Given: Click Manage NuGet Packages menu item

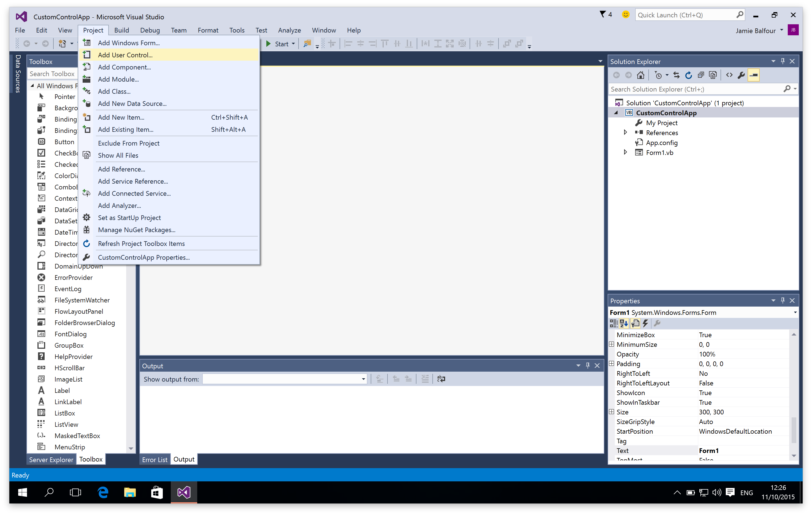Looking at the screenshot, I should (169, 229).
